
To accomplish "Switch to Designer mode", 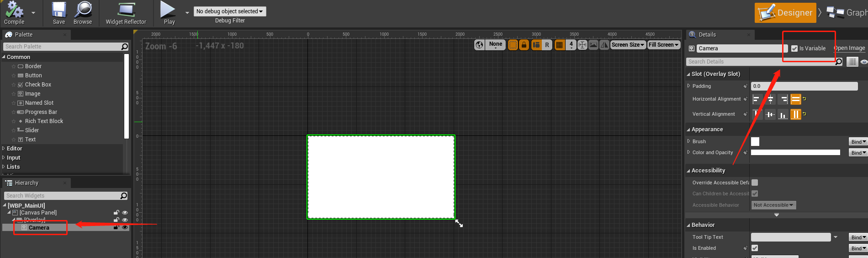I will [786, 13].
